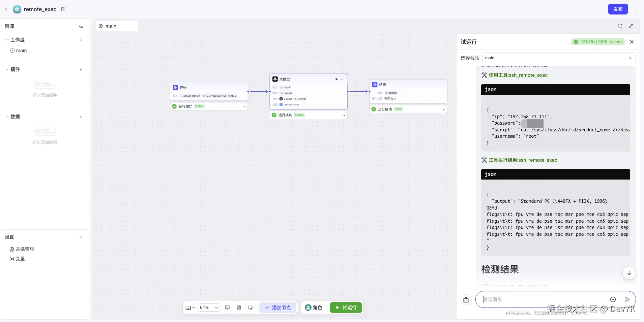Open the 大模型 node more options
644x322 pixels.
pos(343,79)
